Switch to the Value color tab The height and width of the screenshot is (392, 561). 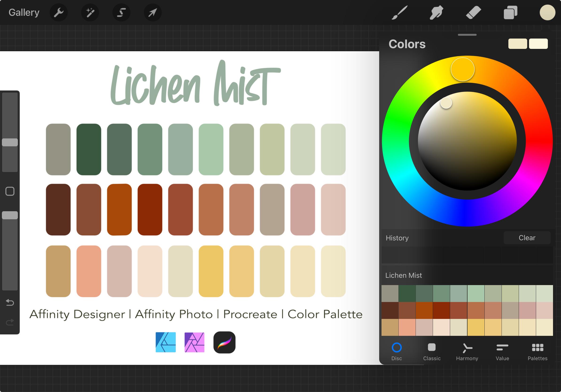point(502,352)
